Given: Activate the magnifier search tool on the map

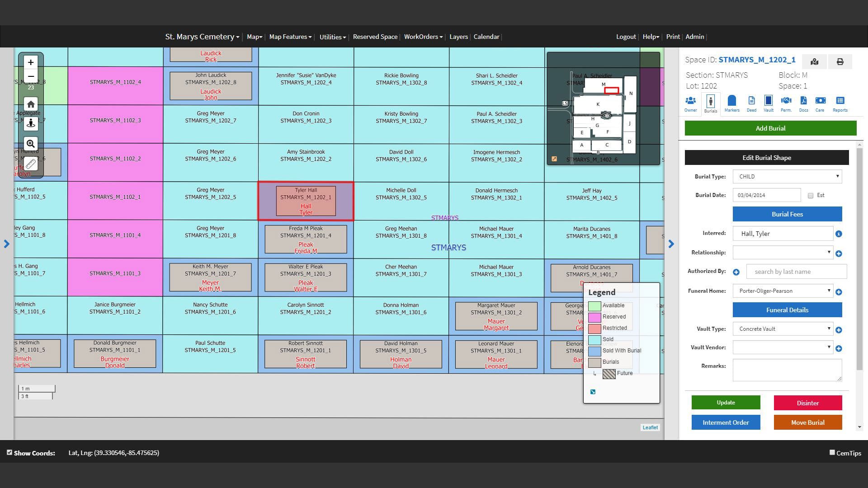Looking at the screenshot, I should pyautogui.click(x=31, y=144).
